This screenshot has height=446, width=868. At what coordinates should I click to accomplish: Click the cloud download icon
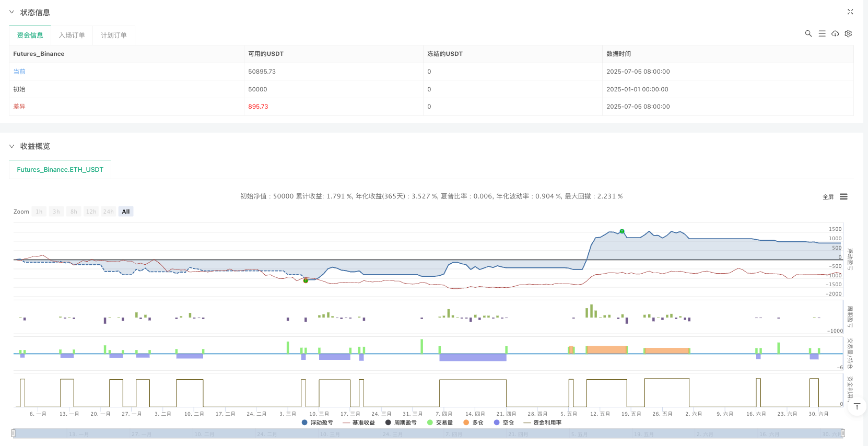tap(835, 33)
